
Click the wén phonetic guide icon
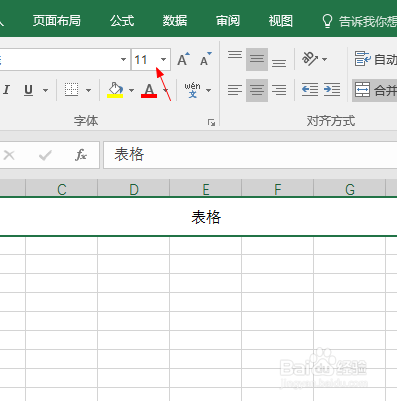(x=193, y=90)
